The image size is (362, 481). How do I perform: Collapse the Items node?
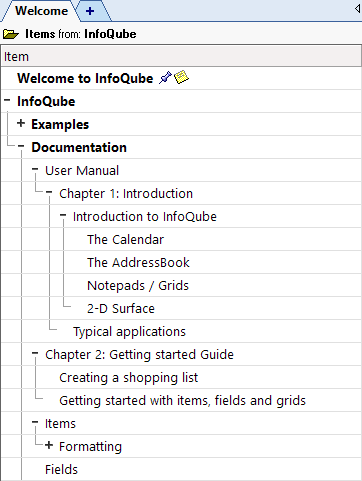pyautogui.click(x=35, y=422)
